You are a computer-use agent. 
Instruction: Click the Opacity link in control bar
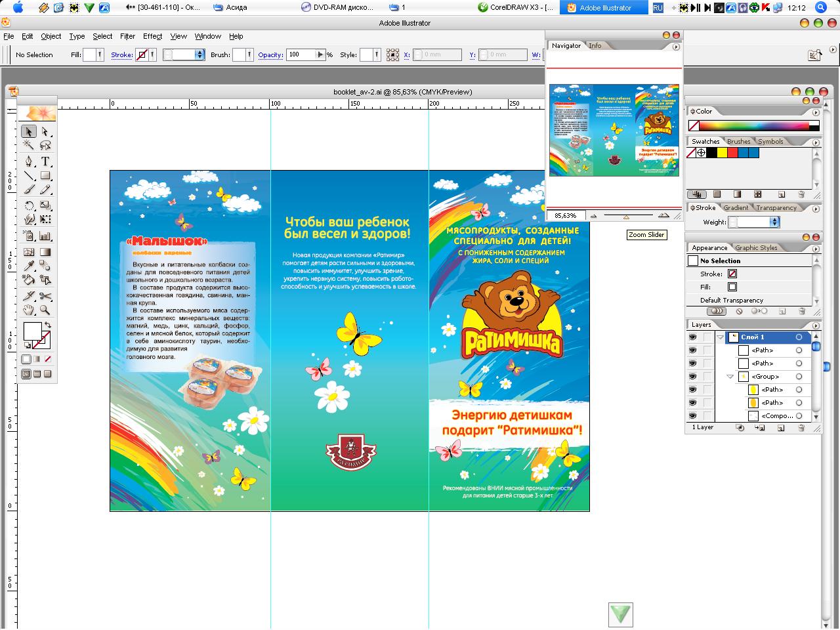point(270,55)
